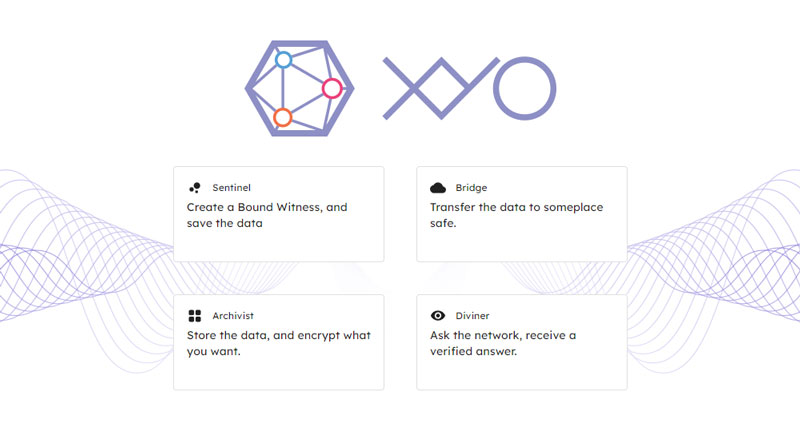Click the Archivist grid icon
Viewport: 800px width, 430px height.
click(194, 315)
